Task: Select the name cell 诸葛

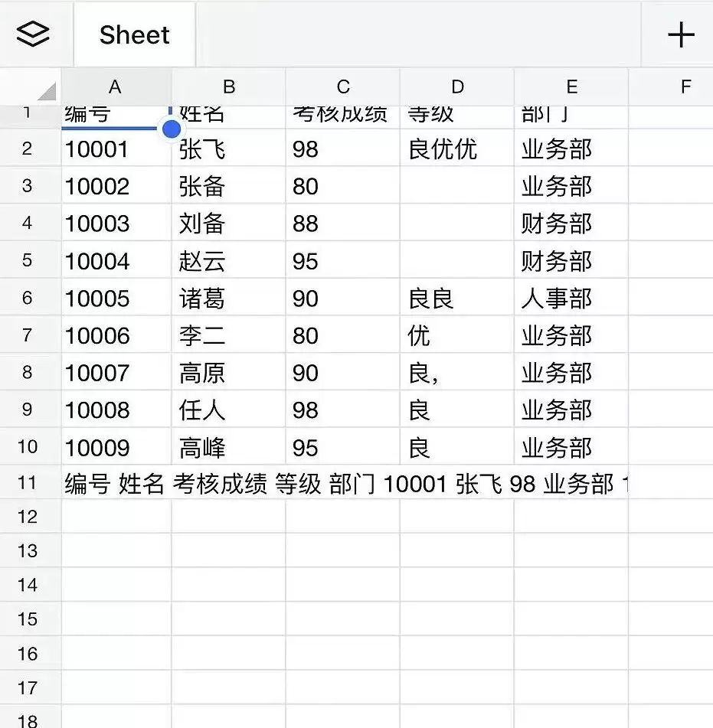Action: click(228, 298)
